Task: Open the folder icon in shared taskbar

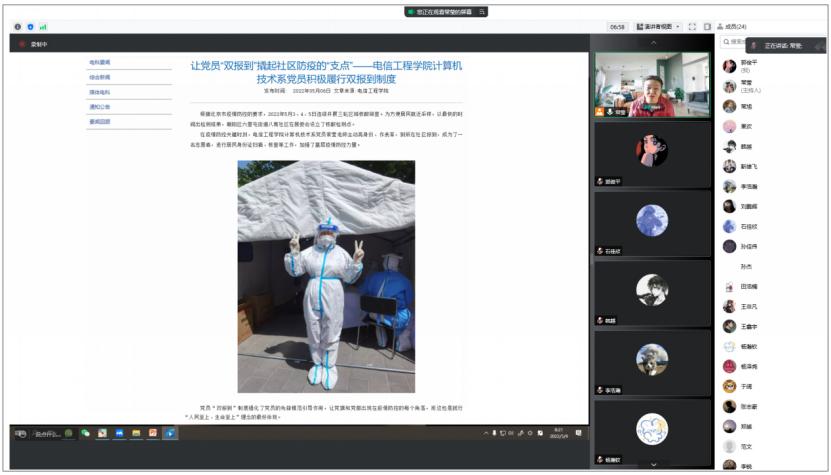Action: point(136,433)
